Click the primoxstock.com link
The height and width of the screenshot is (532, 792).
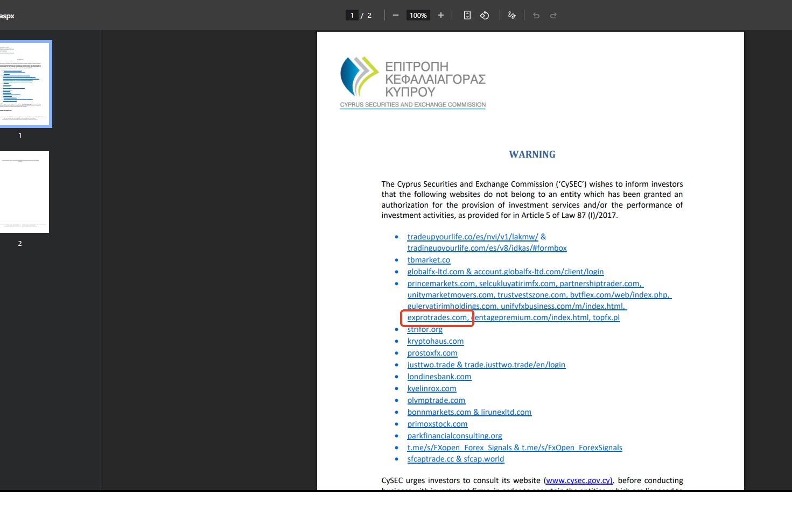tap(437, 424)
